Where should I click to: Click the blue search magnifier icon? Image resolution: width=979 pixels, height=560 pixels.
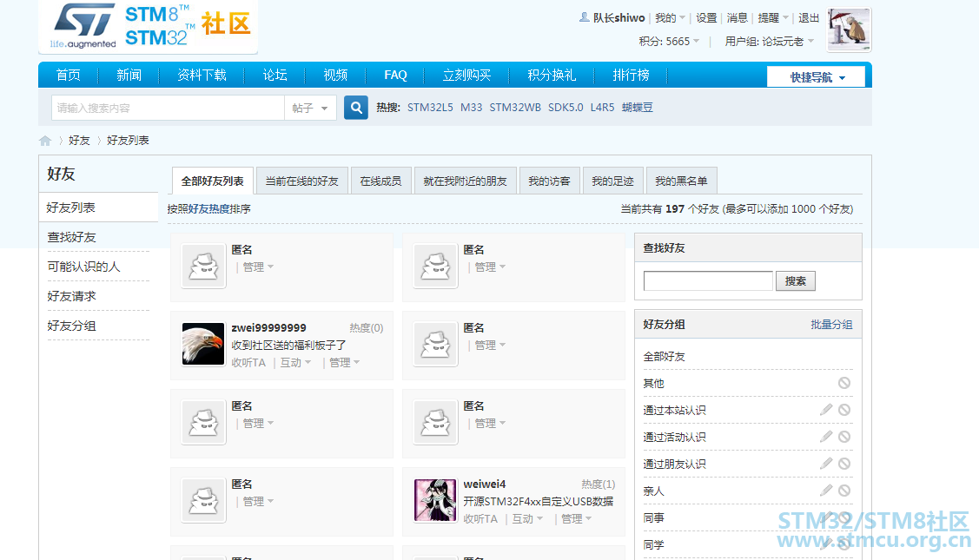click(x=356, y=108)
